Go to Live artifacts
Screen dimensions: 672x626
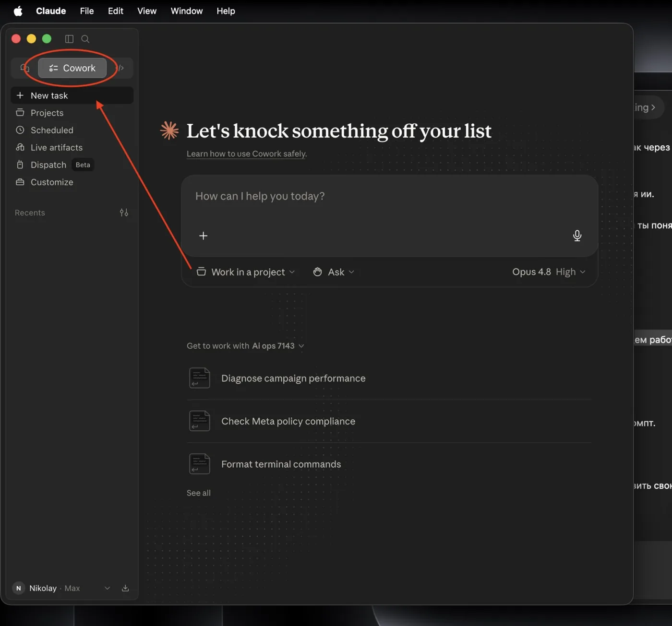click(x=72, y=147)
